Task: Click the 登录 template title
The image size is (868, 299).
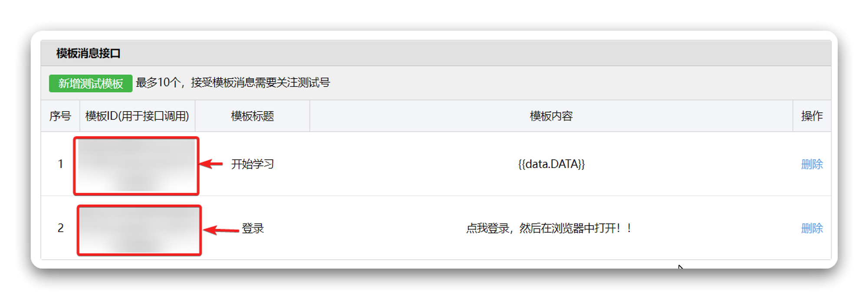Action: 253,228
